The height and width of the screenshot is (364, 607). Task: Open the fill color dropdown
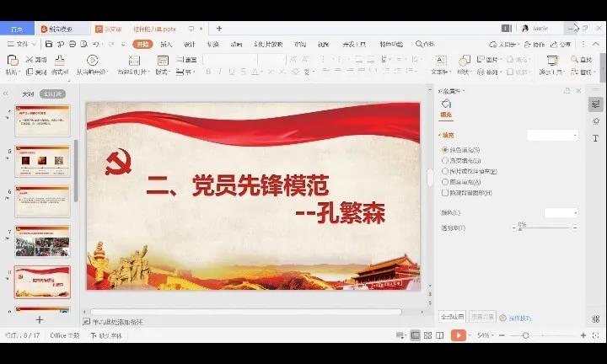(x=561, y=213)
